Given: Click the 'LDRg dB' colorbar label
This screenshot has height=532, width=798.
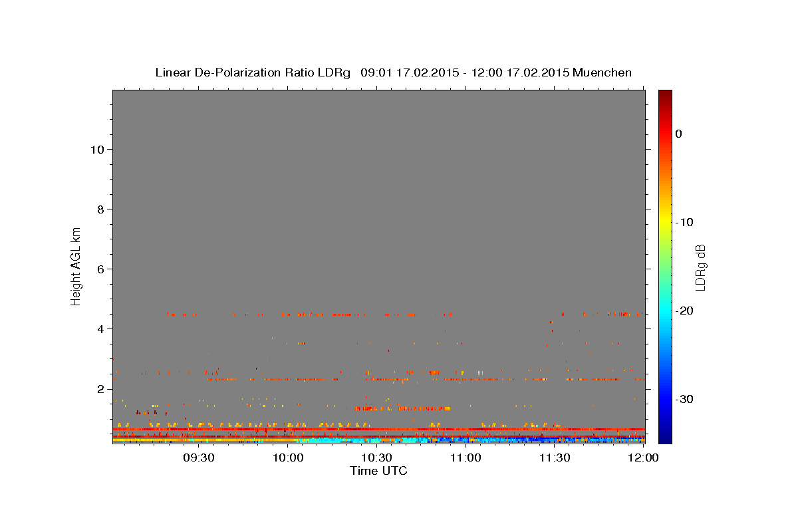Looking at the screenshot, I should point(700,267).
